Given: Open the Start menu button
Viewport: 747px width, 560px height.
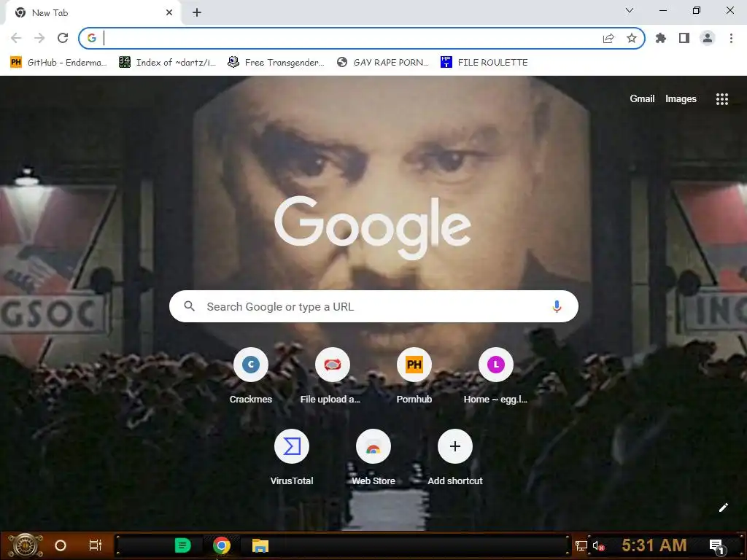Looking at the screenshot, I should (x=26, y=545).
